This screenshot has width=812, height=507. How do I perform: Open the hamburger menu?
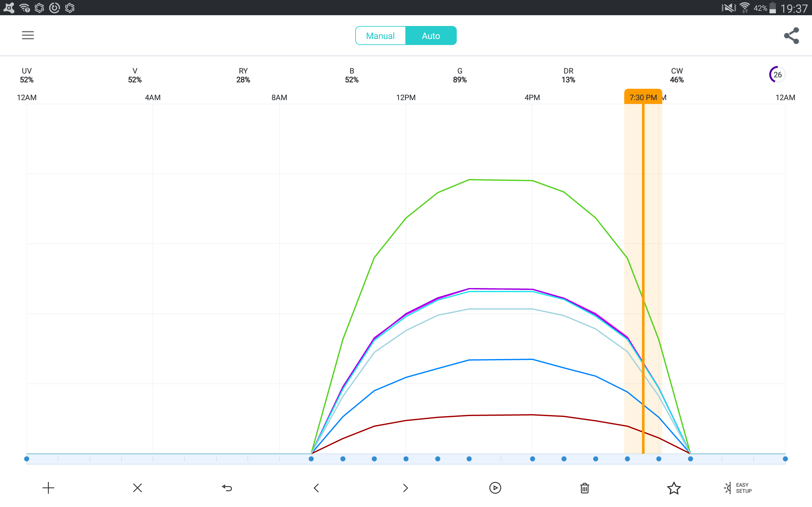pyautogui.click(x=28, y=35)
